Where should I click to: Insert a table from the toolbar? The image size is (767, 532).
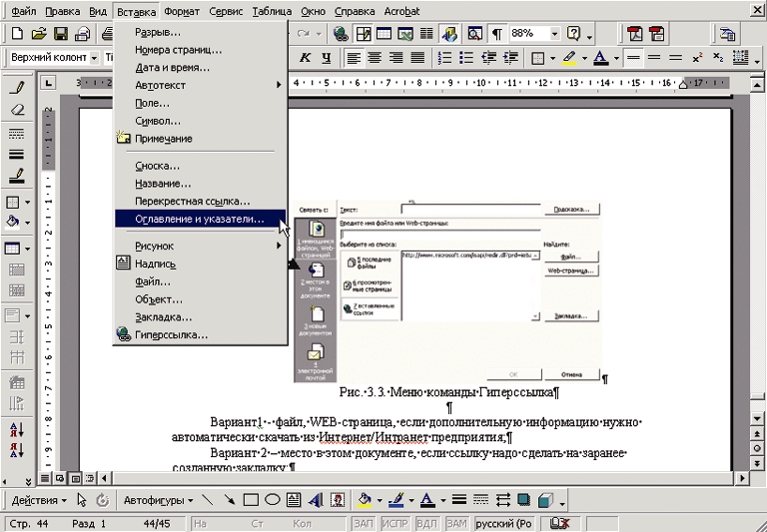[383, 34]
